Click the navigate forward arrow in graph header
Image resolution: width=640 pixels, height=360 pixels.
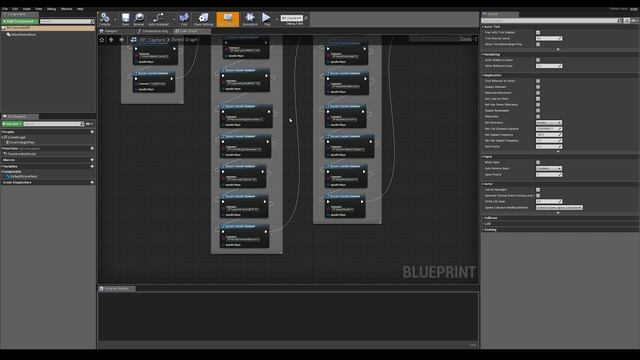pos(122,40)
